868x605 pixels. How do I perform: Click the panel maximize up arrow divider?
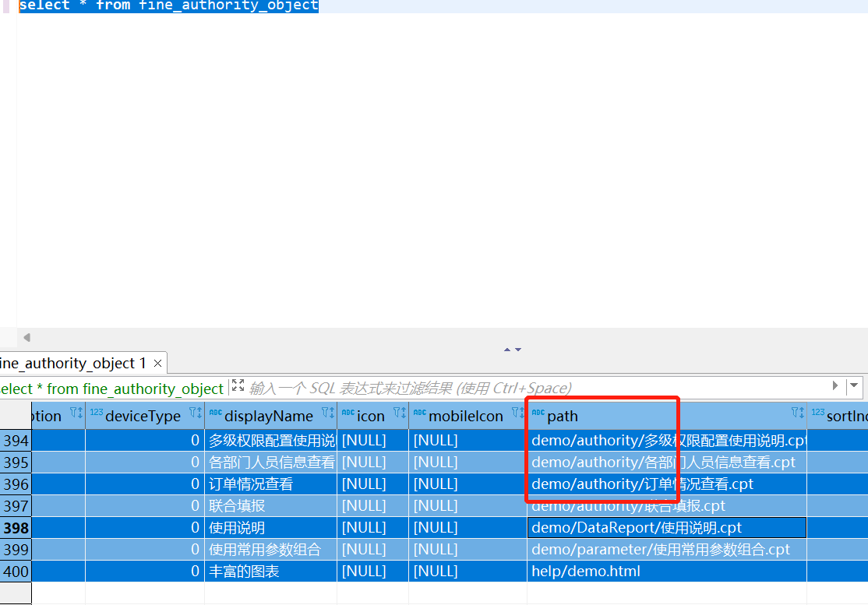[507, 350]
